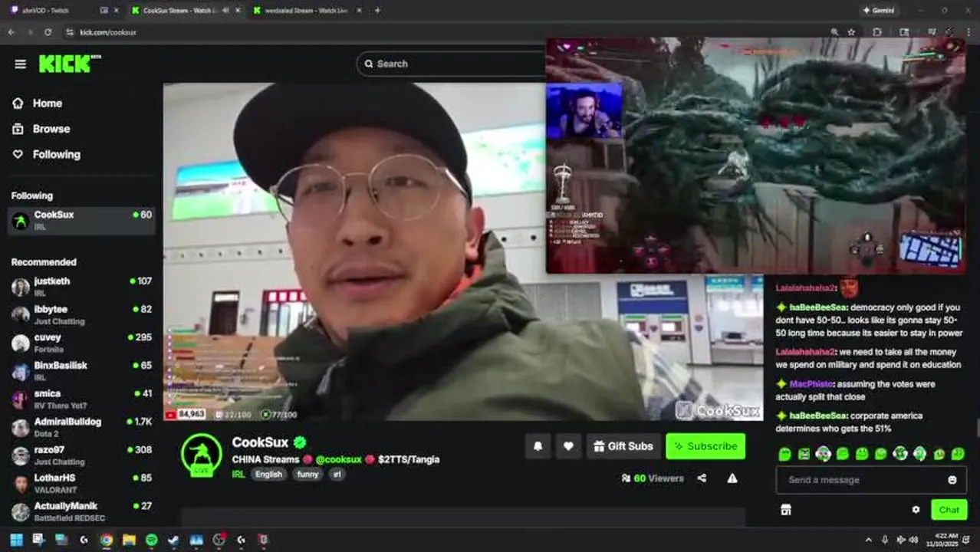The image size is (980, 552).
Task: Open cuvey recommended channel
Action: (81, 343)
